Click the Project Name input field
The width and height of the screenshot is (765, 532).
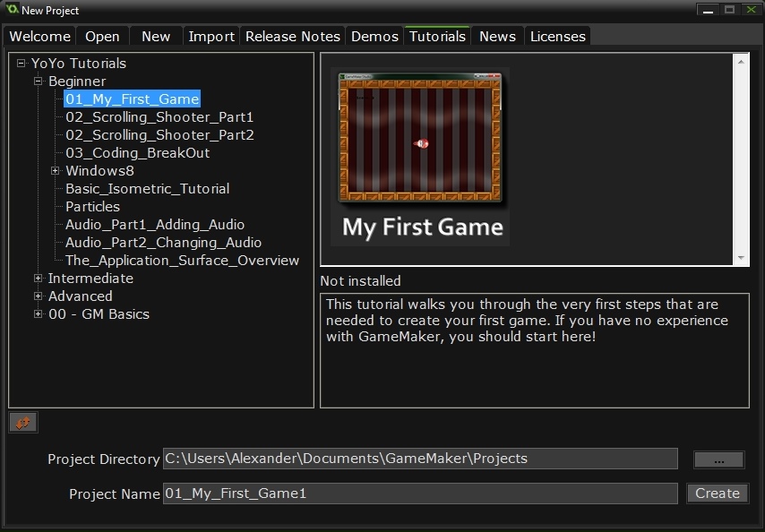[x=419, y=493]
